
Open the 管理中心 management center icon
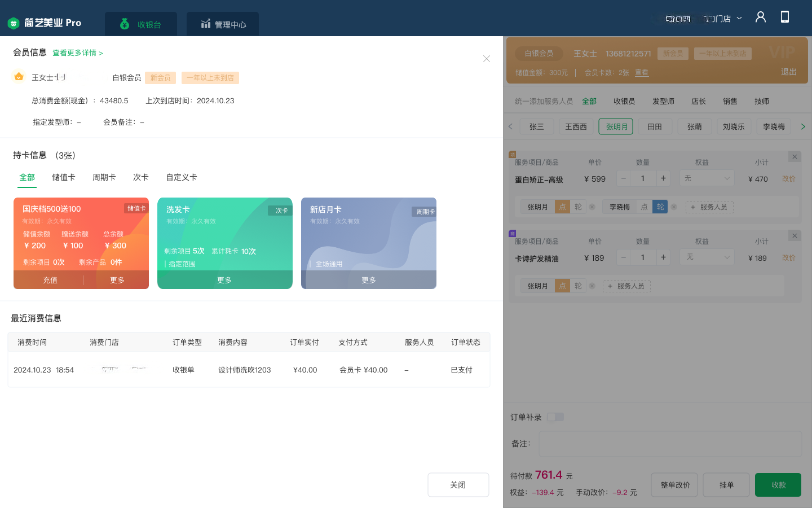pyautogui.click(x=207, y=24)
